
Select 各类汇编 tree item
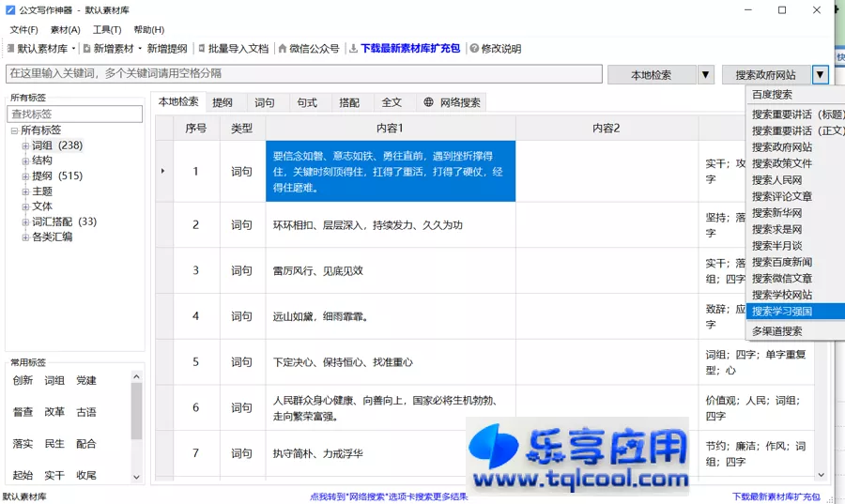coord(52,237)
